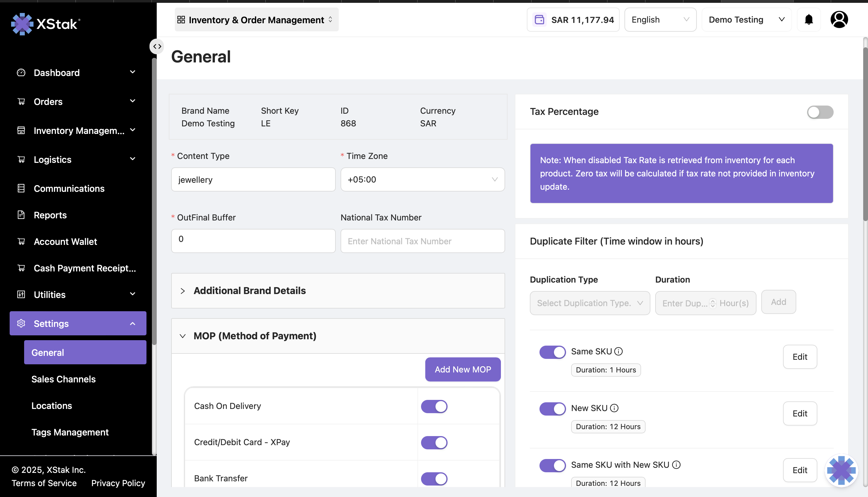Expand Additional Brand Details section

click(x=250, y=290)
